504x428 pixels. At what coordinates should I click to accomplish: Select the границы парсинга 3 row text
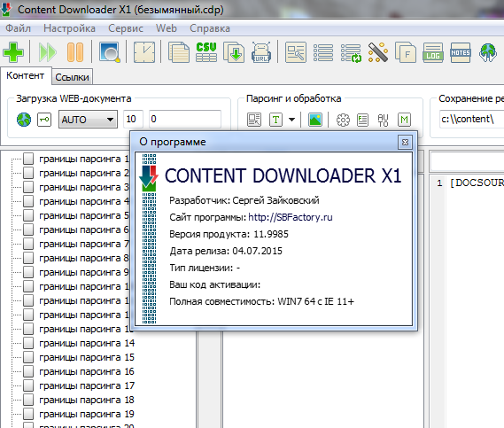[x=84, y=187]
